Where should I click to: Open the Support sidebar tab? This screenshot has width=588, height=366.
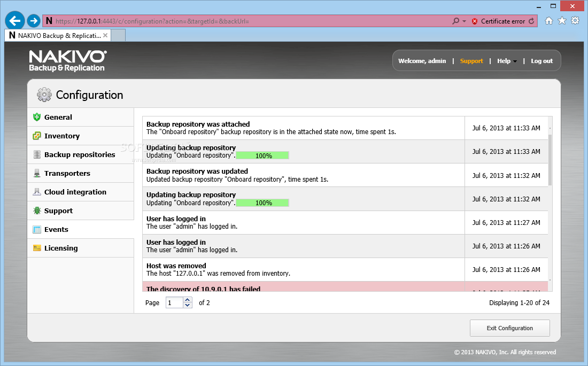tap(81, 211)
